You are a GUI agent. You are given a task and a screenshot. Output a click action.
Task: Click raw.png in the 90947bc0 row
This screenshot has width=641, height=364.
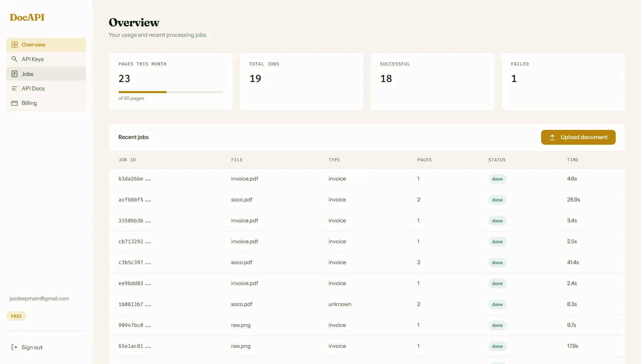tap(241, 325)
